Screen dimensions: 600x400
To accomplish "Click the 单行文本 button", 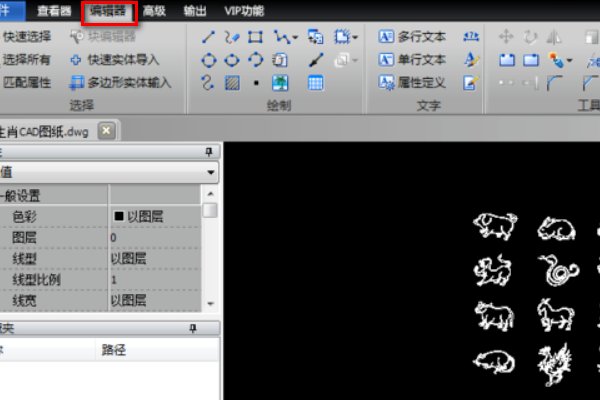I will [x=412, y=60].
